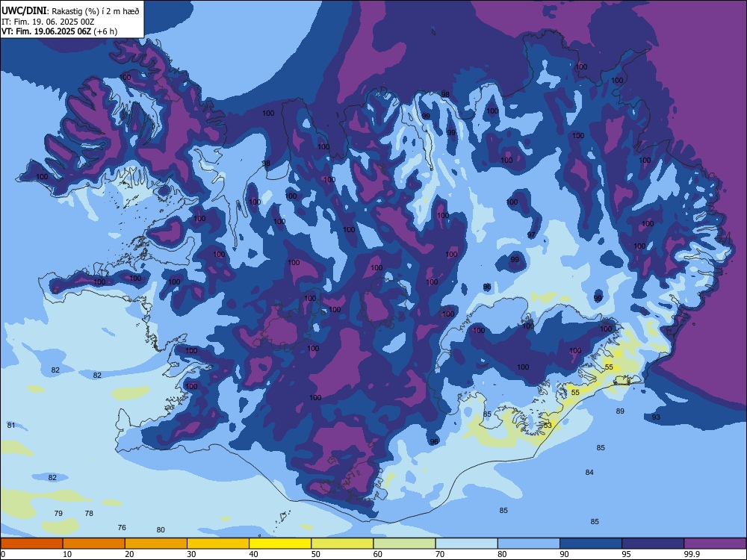Click the legend tick label '0'
The height and width of the screenshot is (560, 747).
click(x=3, y=554)
